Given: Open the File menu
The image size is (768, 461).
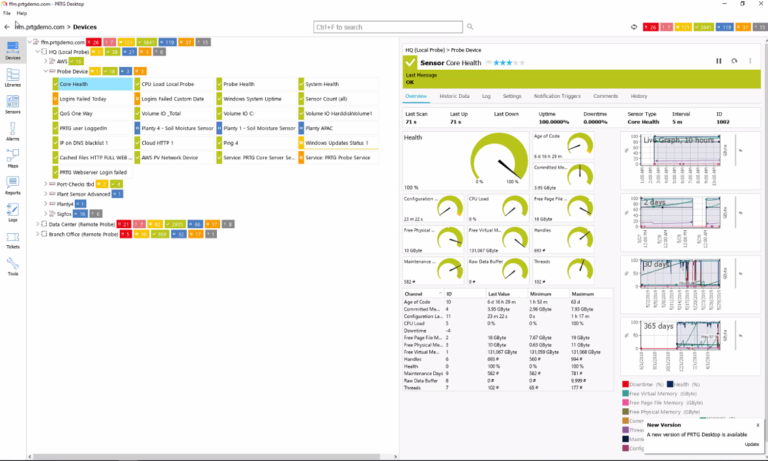Looking at the screenshot, I should pos(6,13).
